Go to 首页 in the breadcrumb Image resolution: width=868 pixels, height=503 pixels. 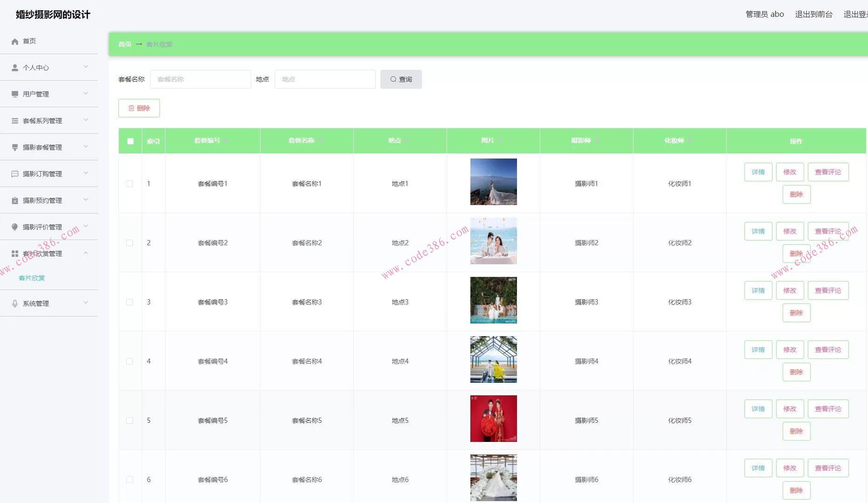tap(124, 44)
